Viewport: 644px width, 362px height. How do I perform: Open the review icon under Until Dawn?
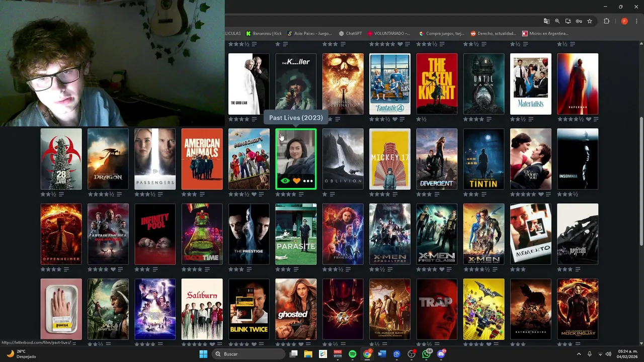tap(488, 120)
